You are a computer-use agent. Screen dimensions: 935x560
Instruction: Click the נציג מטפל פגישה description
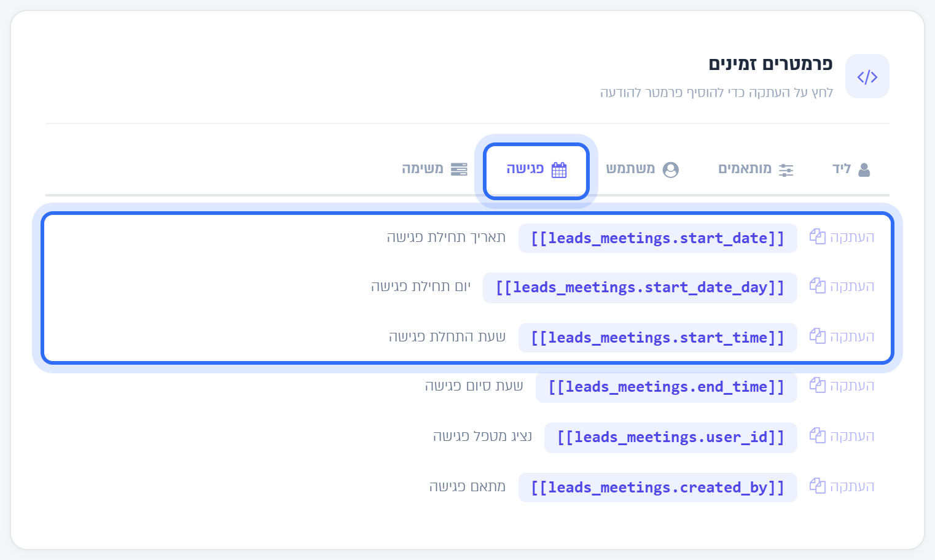click(x=482, y=436)
